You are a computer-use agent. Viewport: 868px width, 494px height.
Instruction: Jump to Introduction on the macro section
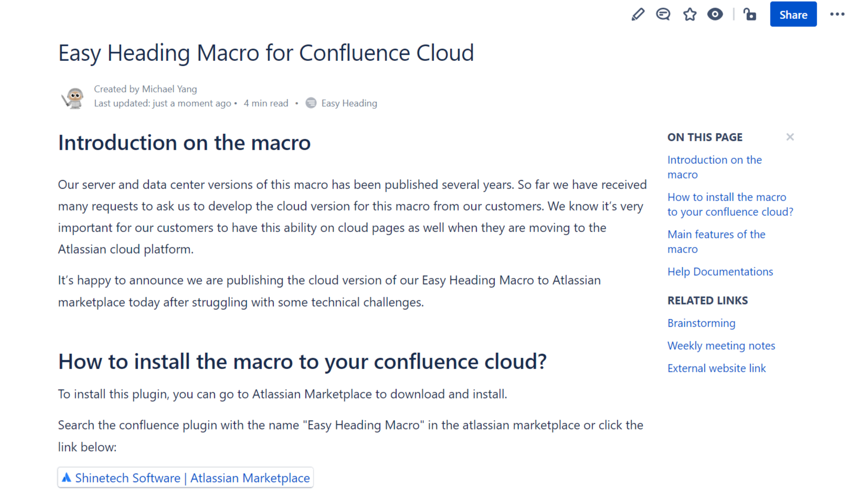[x=715, y=166]
